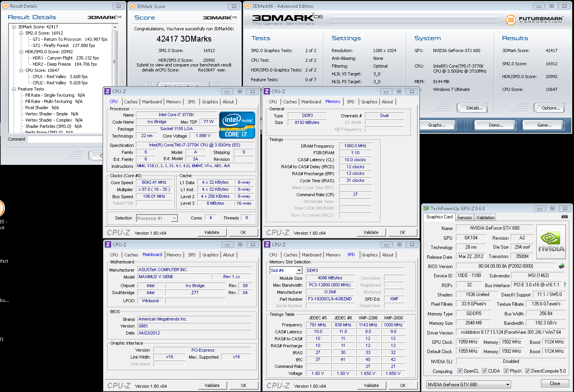Click the part number F3-19200CL9-4GBZMD
The image size is (574, 392).
pyautogui.click(x=330, y=299)
